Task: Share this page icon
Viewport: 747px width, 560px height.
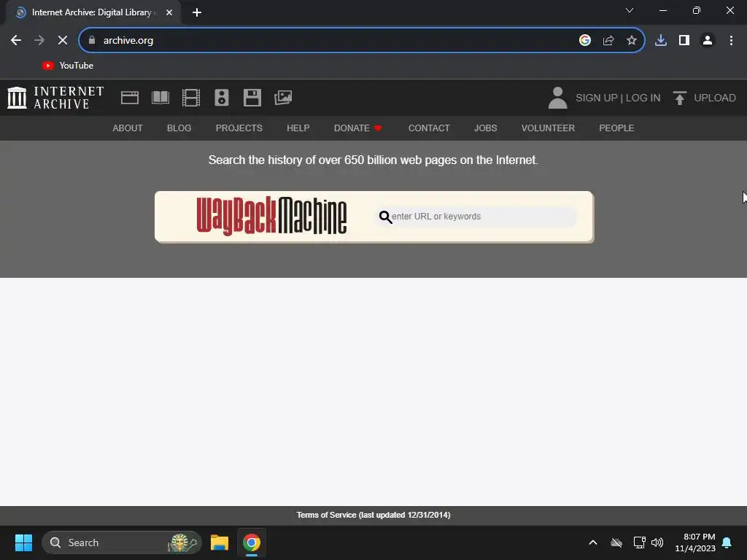Action: [x=608, y=41]
